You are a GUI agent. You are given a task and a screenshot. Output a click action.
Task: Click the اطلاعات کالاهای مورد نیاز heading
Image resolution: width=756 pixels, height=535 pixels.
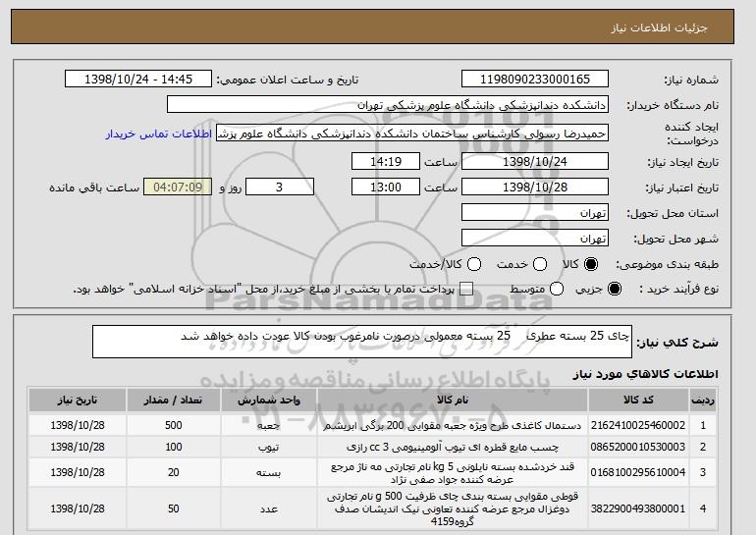645,374
